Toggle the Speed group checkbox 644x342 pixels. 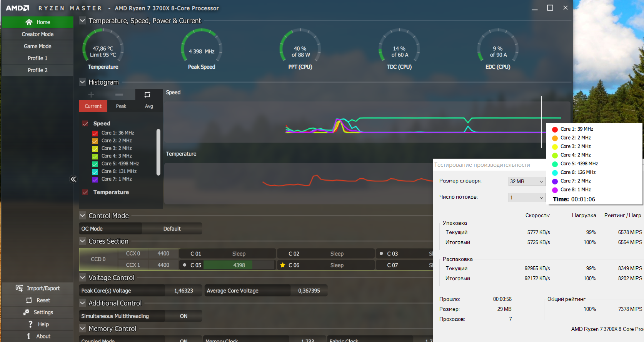coord(85,123)
